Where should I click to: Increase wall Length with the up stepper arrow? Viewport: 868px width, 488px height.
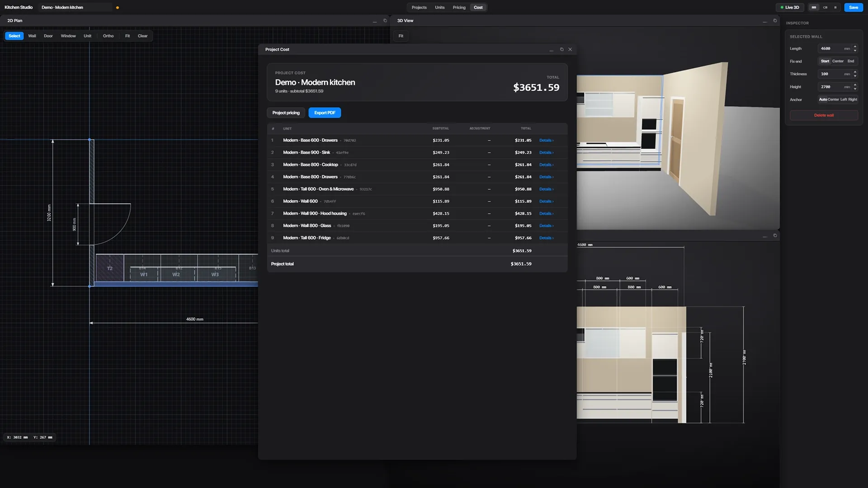point(855,47)
